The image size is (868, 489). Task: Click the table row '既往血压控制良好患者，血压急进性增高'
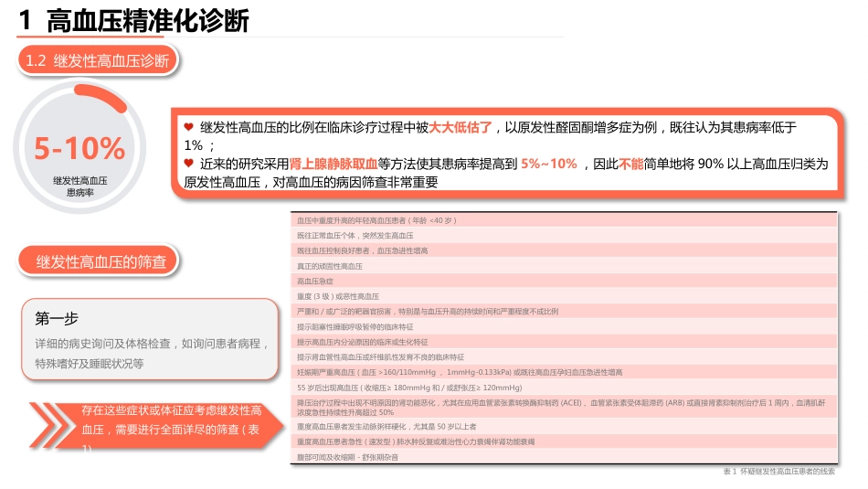point(564,250)
